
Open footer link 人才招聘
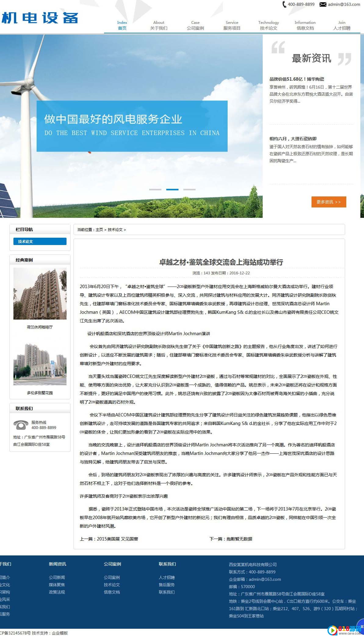(x=167, y=577)
